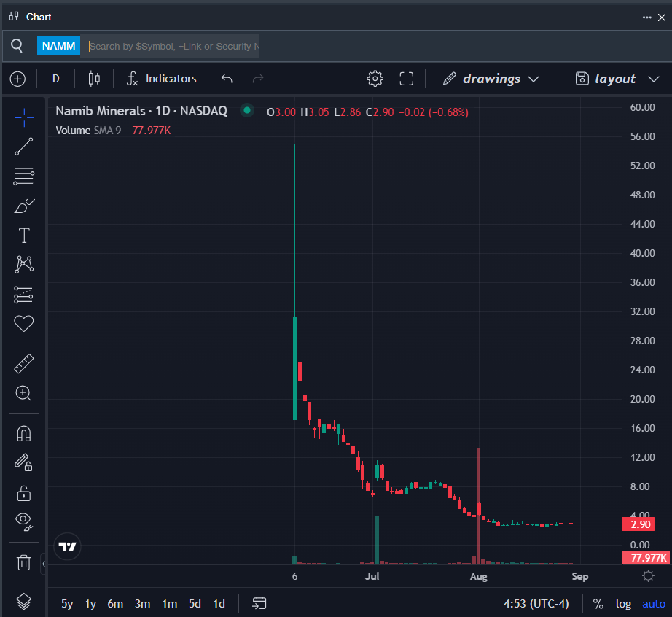Viewport: 672px width, 617px height.
Task: Select the crosshair cursor tool
Action: pos(23,117)
